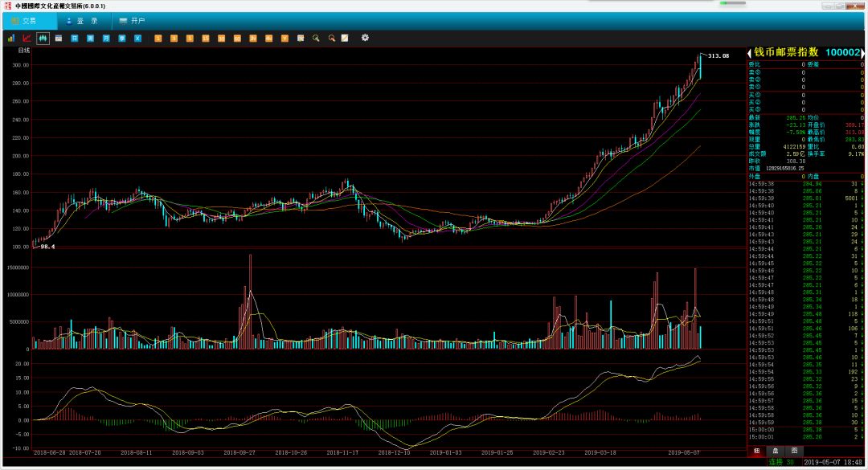Click the percent change -7.50%
Viewport: 868px width, 470px height.
796,133
